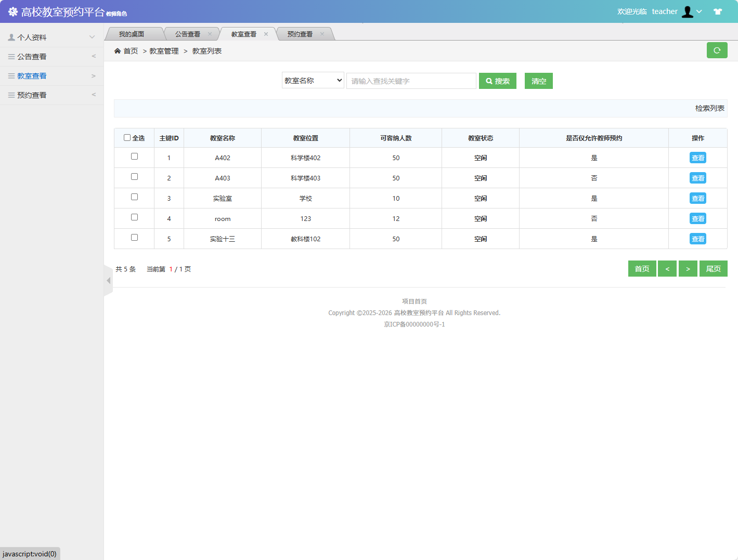Click inside the keyword search input field
This screenshot has width=738, height=560.
pos(411,81)
